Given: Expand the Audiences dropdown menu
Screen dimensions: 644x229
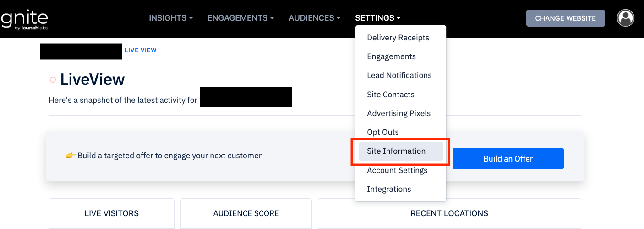Looking at the screenshot, I should click(314, 18).
